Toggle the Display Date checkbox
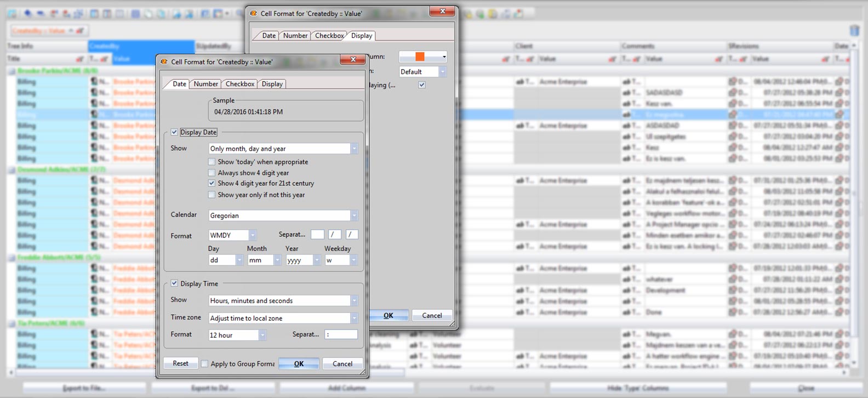The width and height of the screenshot is (868, 398). [174, 132]
